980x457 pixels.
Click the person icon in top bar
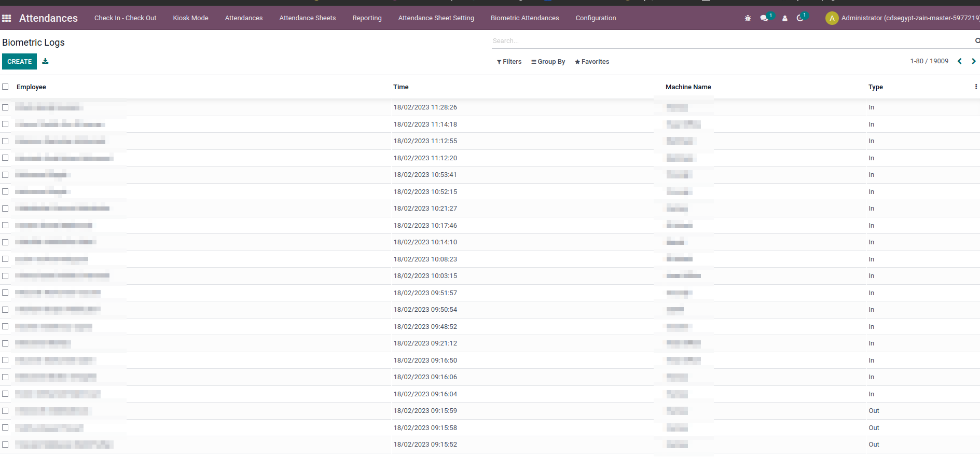click(784, 18)
